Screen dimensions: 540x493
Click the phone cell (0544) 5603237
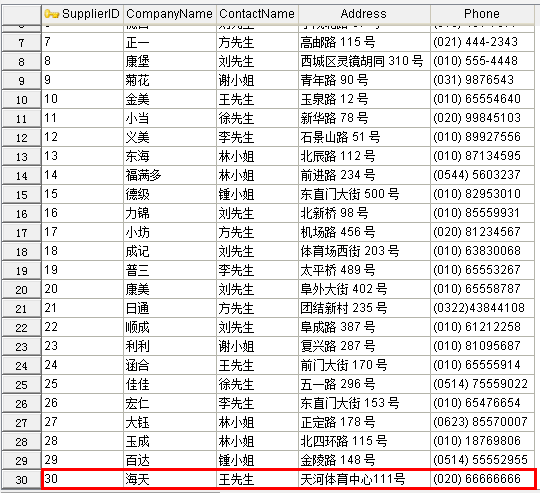click(482, 175)
